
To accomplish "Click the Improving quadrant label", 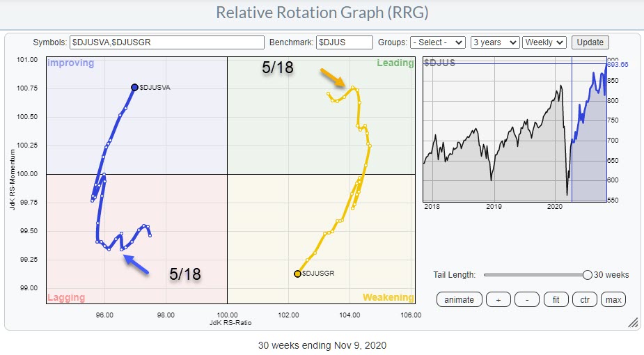I will pyautogui.click(x=70, y=63).
